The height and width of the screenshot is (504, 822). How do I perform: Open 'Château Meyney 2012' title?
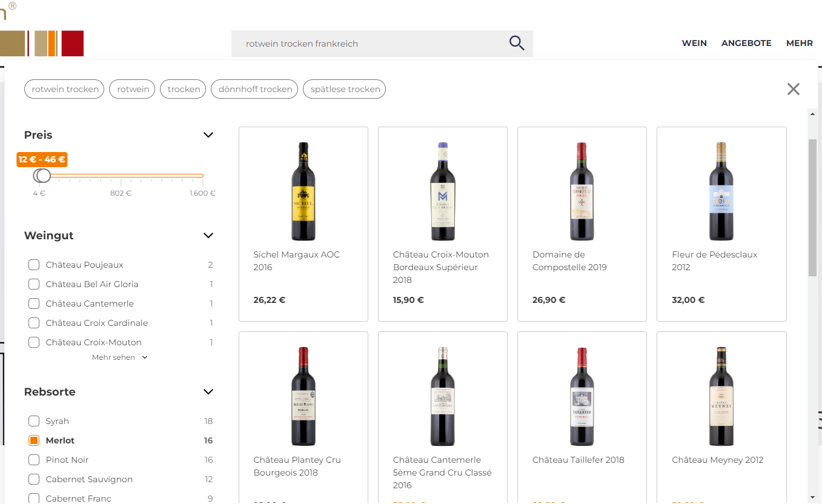click(718, 460)
